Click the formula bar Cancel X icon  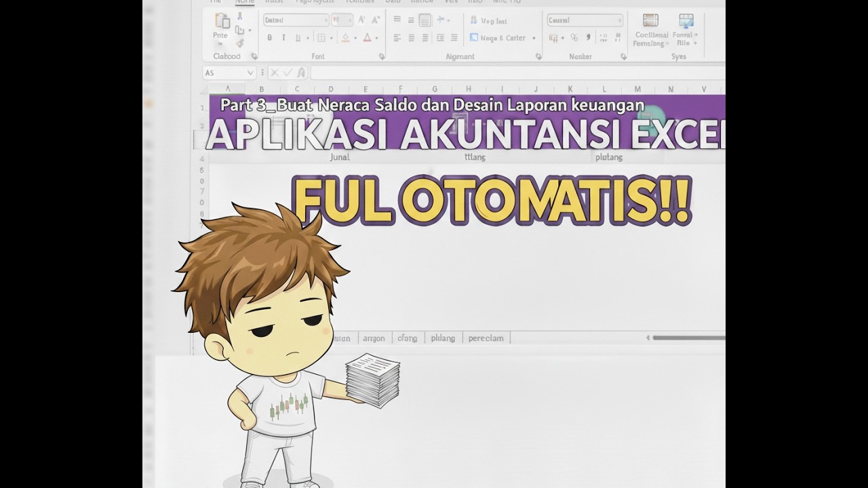(x=275, y=73)
